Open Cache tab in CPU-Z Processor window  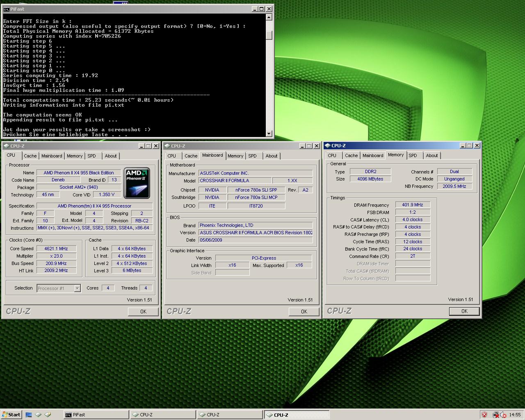click(x=30, y=156)
